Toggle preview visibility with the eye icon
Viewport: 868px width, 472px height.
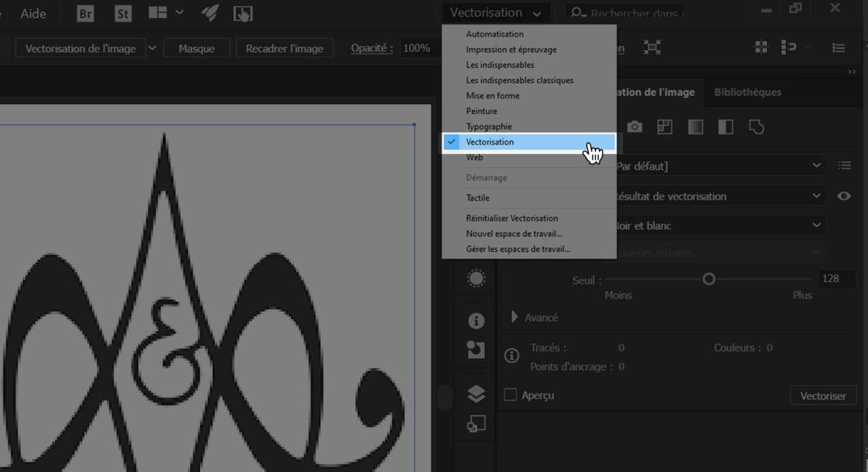click(844, 195)
